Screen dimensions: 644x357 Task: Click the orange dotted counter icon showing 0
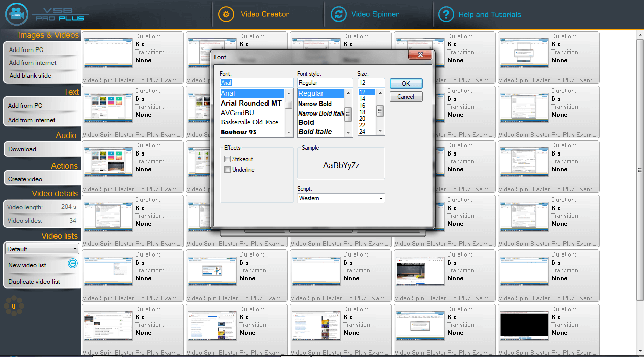[14, 306]
